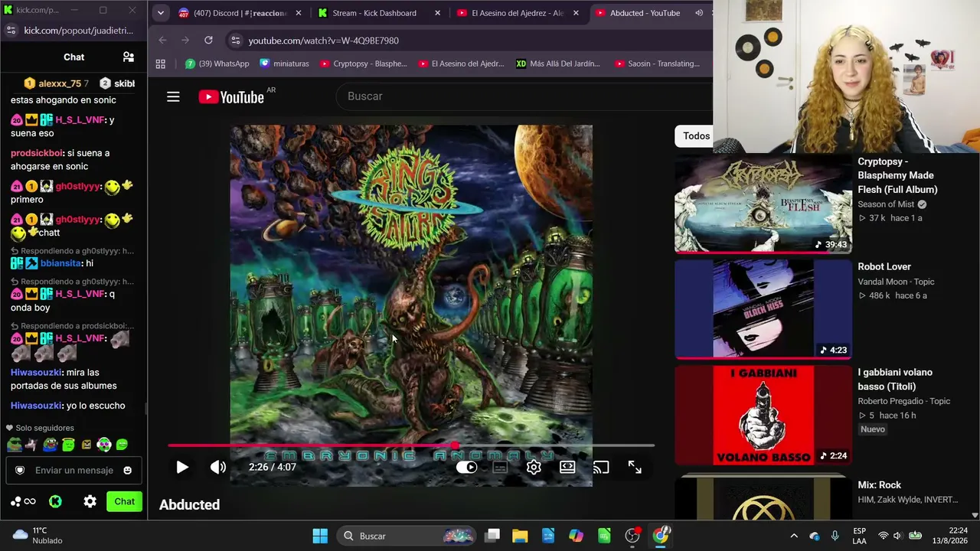Image resolution: width=980 pixels, height=551 pixels.
Task: Open the Kick chat identity badge icon
Action: click(x=20, y=471)
